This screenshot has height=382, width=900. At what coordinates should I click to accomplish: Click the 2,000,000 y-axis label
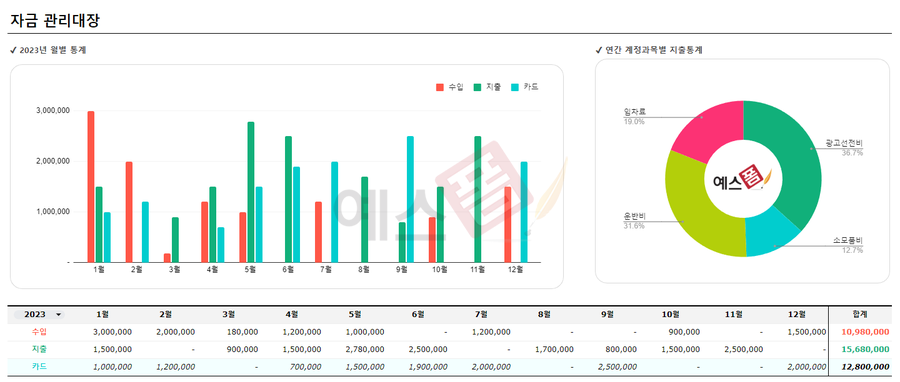pyautogui.click(x=53, y=161)
